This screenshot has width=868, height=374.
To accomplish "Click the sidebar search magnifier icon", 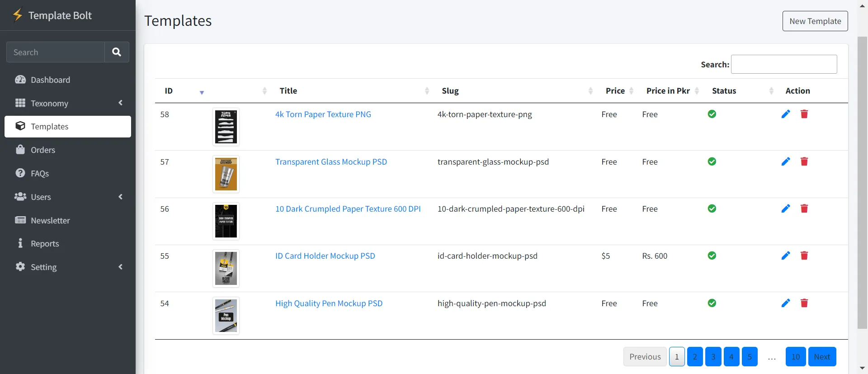I will [x=117, y=52].
